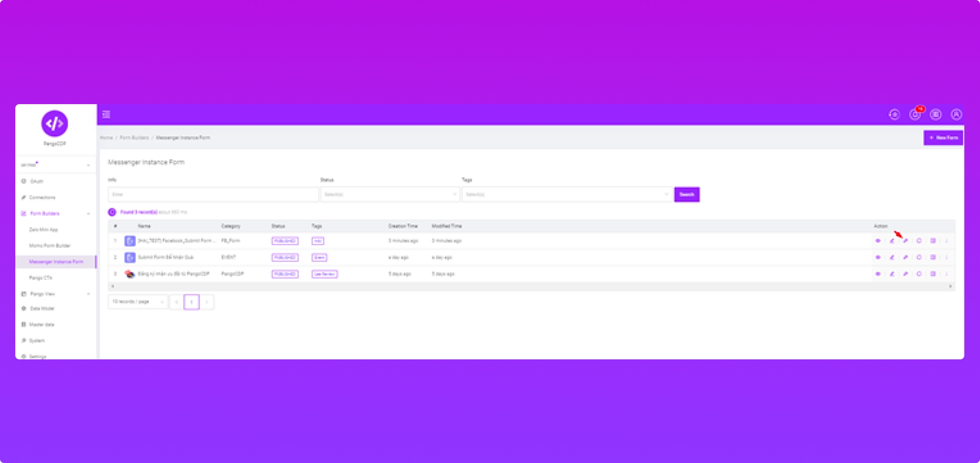980x463 pixels.
Task: Open notifications with the red badge icon
Action: (915, 114)
